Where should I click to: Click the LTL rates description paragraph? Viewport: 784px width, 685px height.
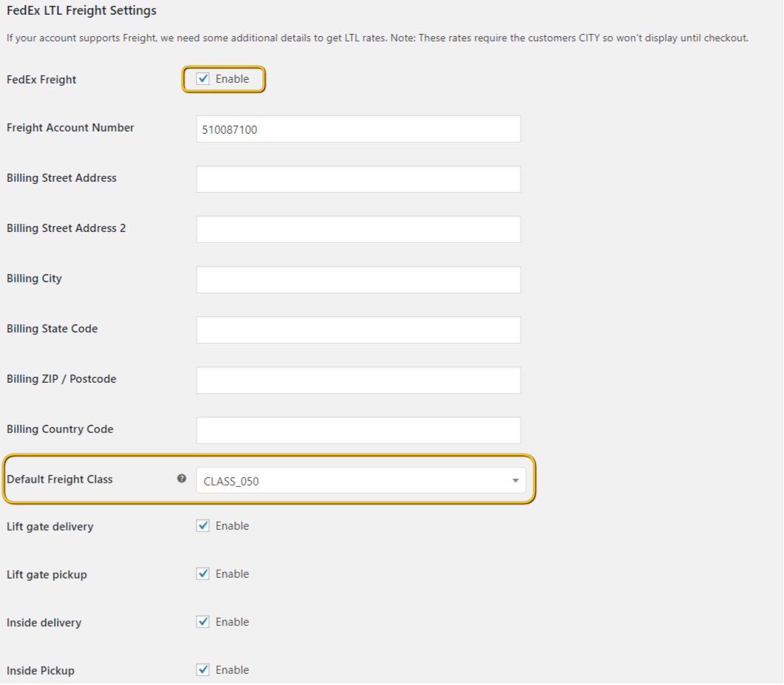pos(378,38)
